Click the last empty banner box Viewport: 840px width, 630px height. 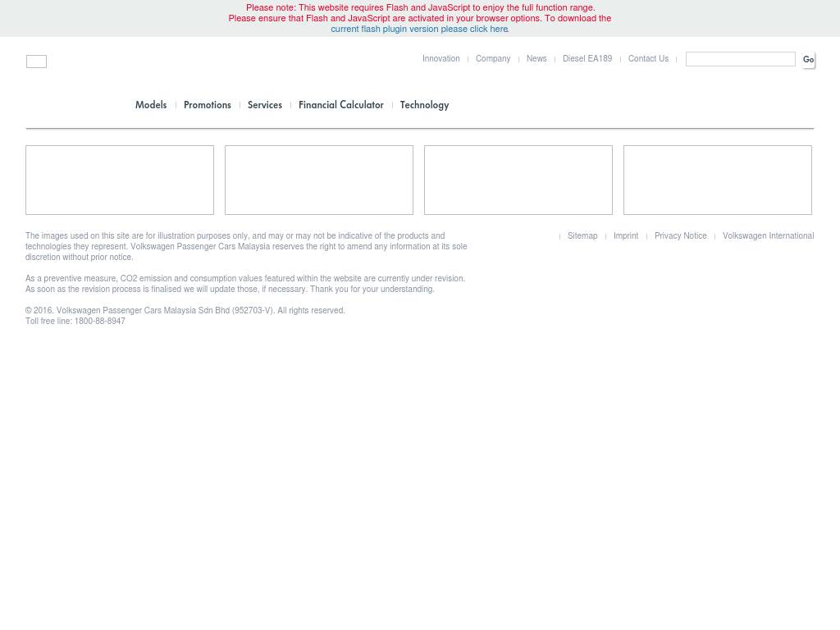point(717,180)
